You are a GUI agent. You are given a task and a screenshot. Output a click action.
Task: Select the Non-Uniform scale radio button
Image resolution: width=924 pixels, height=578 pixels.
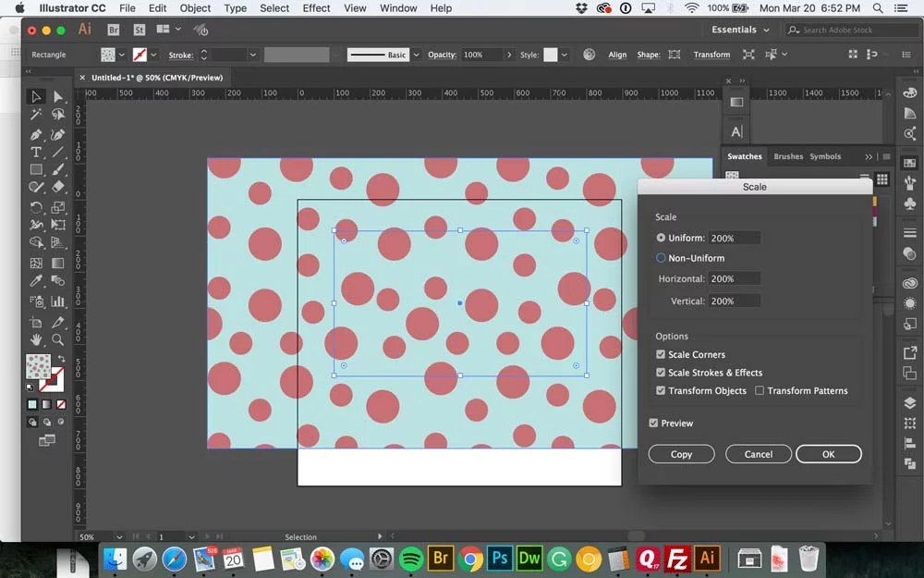(x=661, y=257)
